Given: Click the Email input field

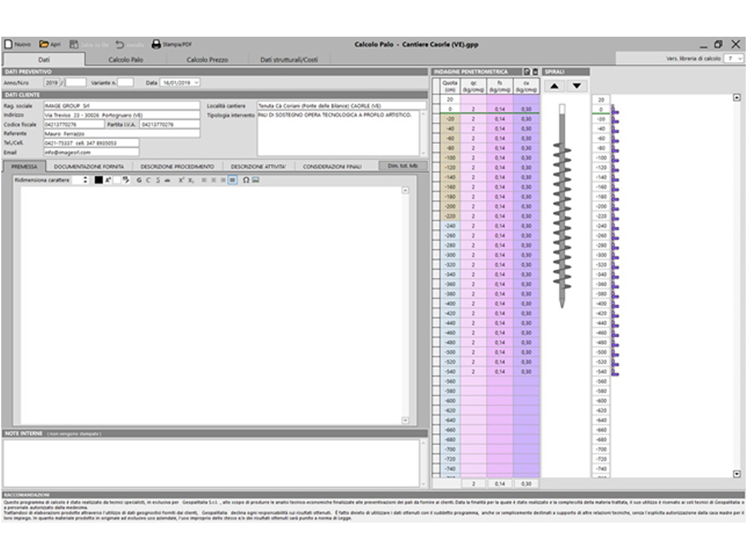Looking at the screenshot, I should click(x=91, y=152).
